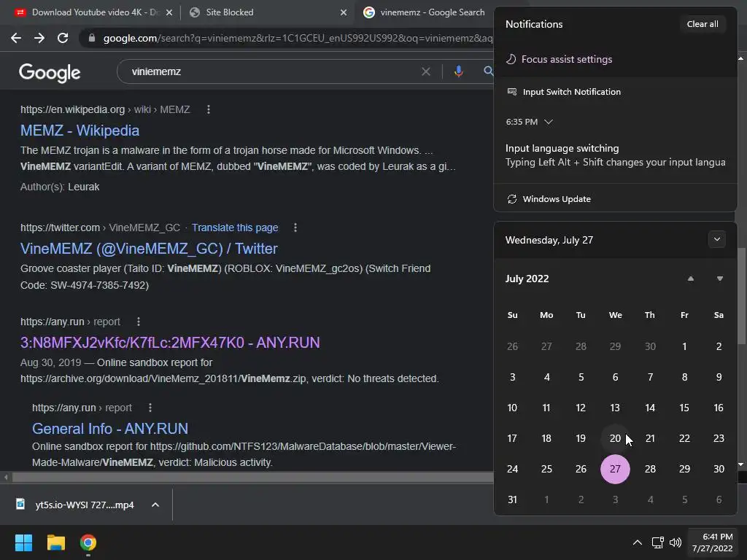
Task: Select July 1 in the calendar
Action: pyautogui.click(x=684, y=346)
